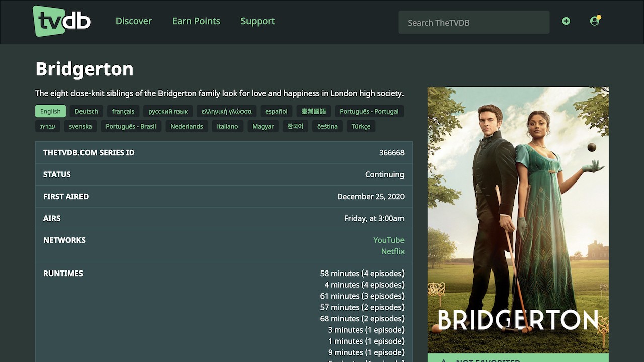Open the YouTube network link
Screen dimensions: 644x362
(388, 240)
